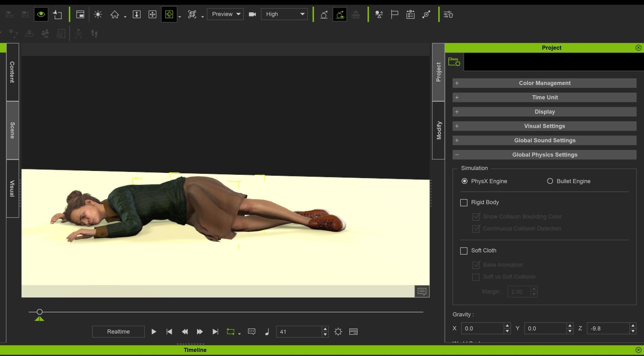Click the video camera icon
The width and height of the screenshot is (644, 356).
(252, 14)
